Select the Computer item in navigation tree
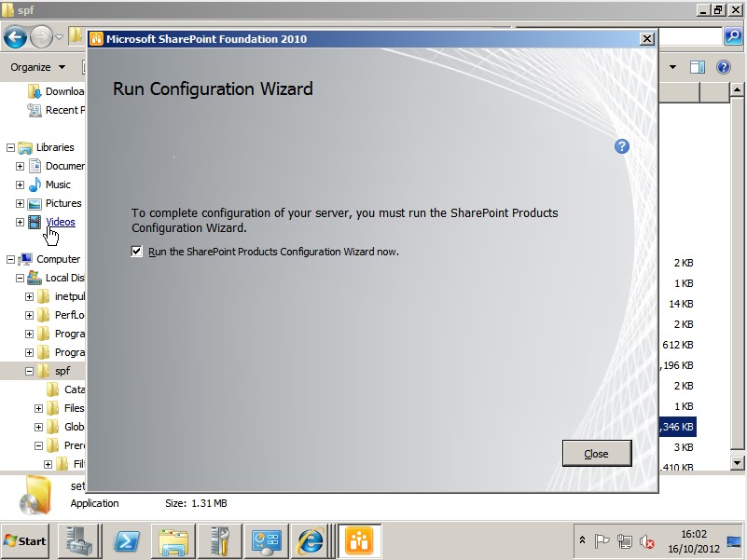Viewport: 747px width, 560px height. click(x=58, y=259)
